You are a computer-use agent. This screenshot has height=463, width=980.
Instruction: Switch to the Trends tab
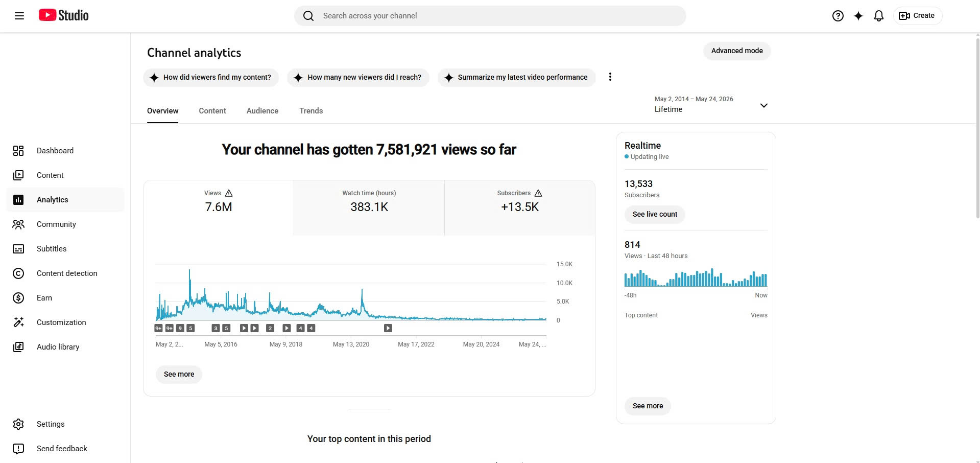[x=311, y=111]
